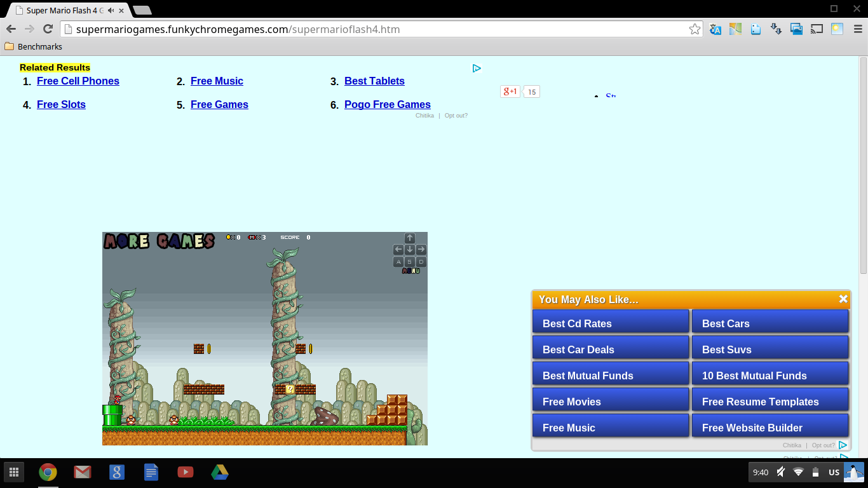Image resolution: width=868 pixels, height=488 pixels.
Task: Click the game's left arrow key
Action: point(398,250)
